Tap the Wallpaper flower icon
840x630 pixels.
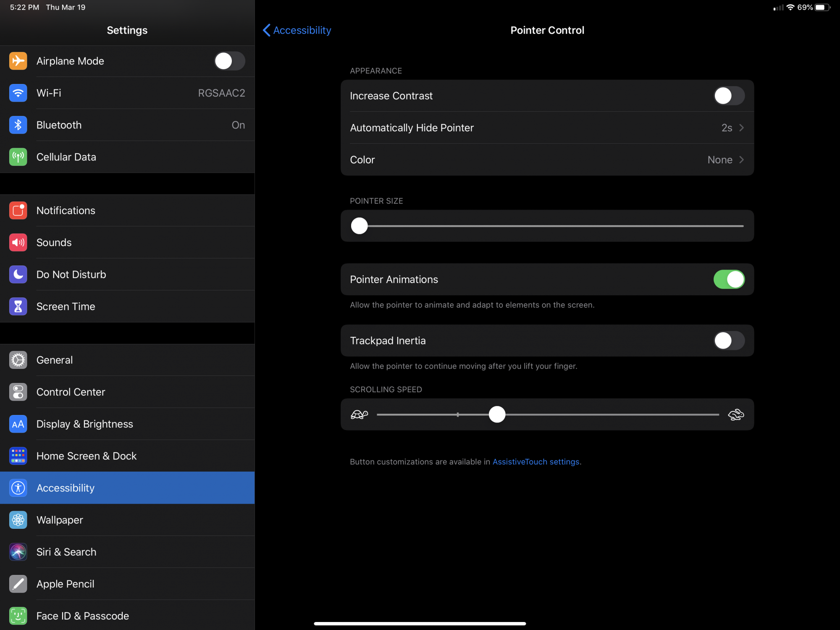pyautogui.click(x=18, y=520)
